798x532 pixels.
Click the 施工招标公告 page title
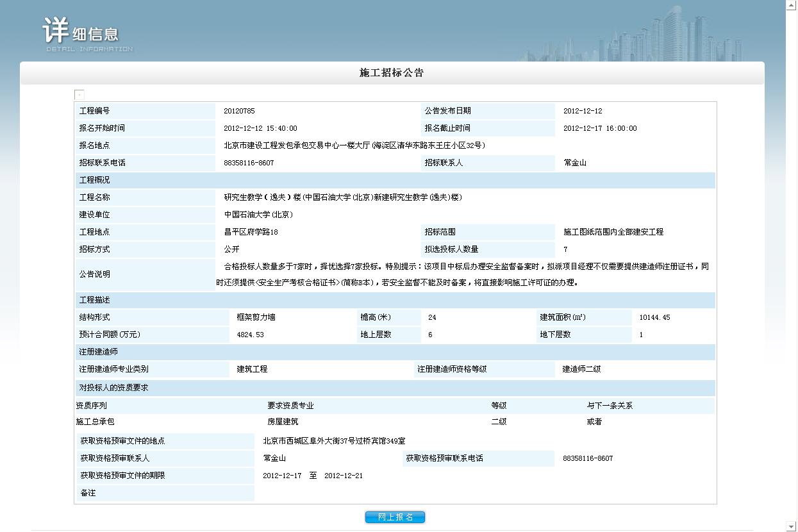coord(392,73)
